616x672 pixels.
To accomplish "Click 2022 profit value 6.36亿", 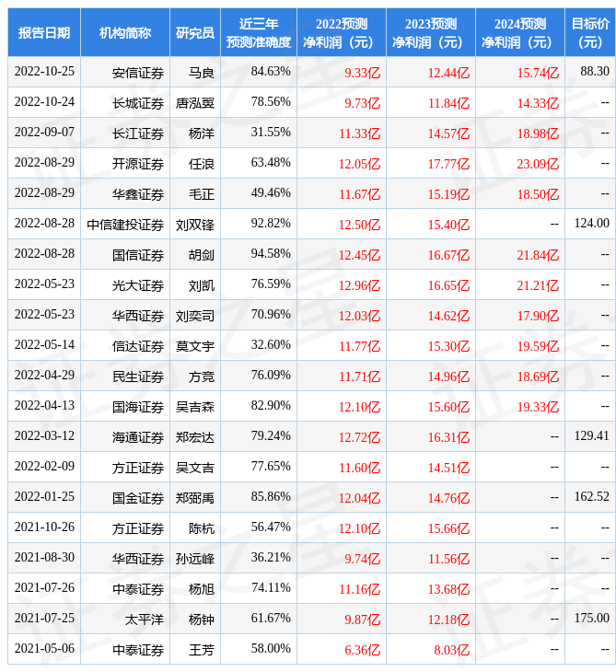I will [x=362, y=650].
